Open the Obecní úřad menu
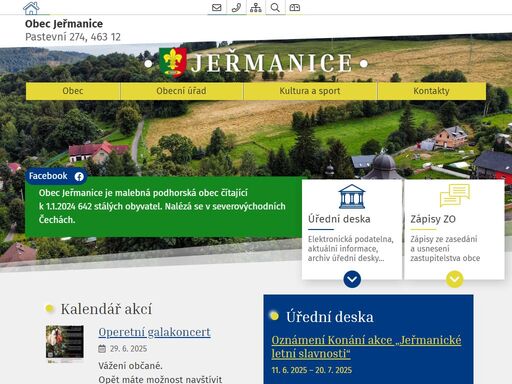 (x=182, y=91)
